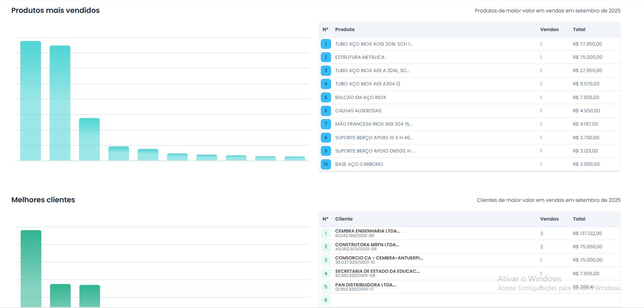
Task: Click rank badge 1 beside CEMBRA ENGENHARIA
Action: [x=326, y=233]
